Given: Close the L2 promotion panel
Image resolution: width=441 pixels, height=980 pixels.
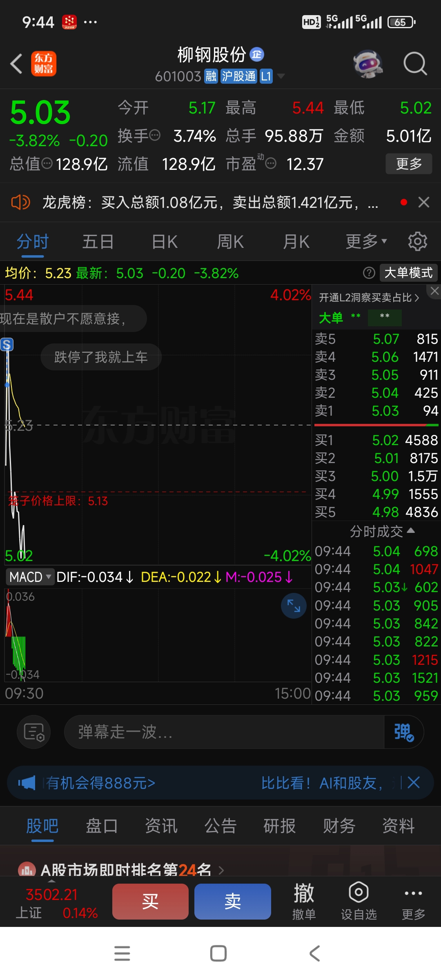Looking at the screenshot, I should click(x=434, y=291).
